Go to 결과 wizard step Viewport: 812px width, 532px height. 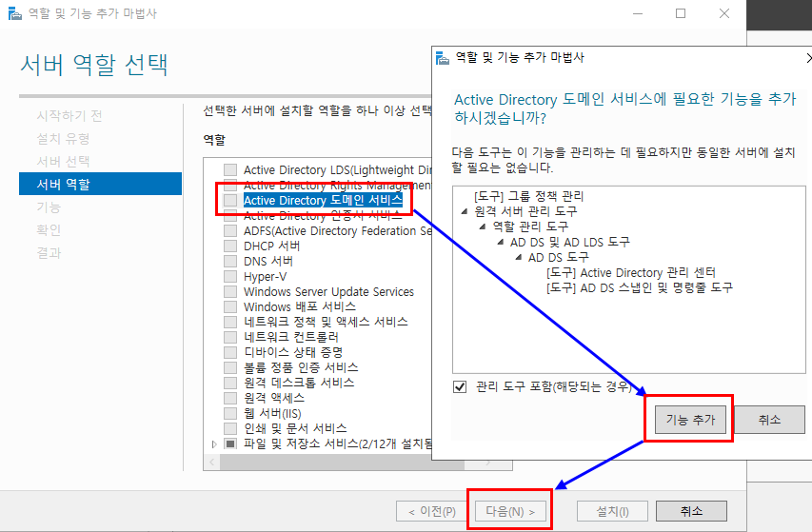tap(49, 252)
